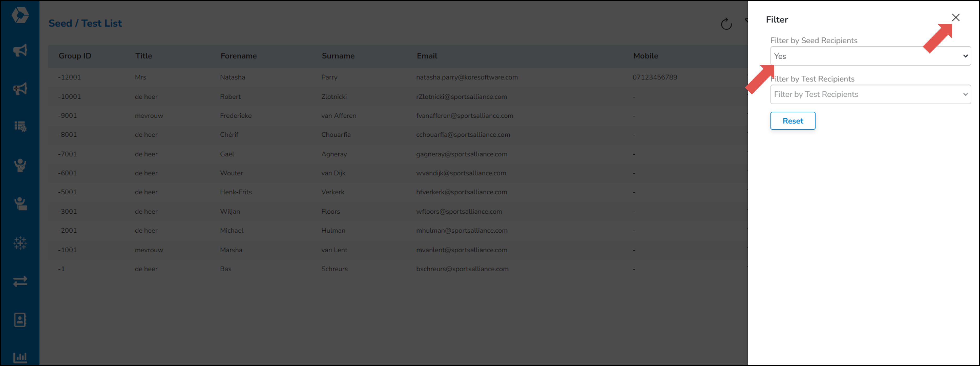Viewport: 980px width, 366px height.
Task: Click surname Verkerk
Action: (332, 192)
